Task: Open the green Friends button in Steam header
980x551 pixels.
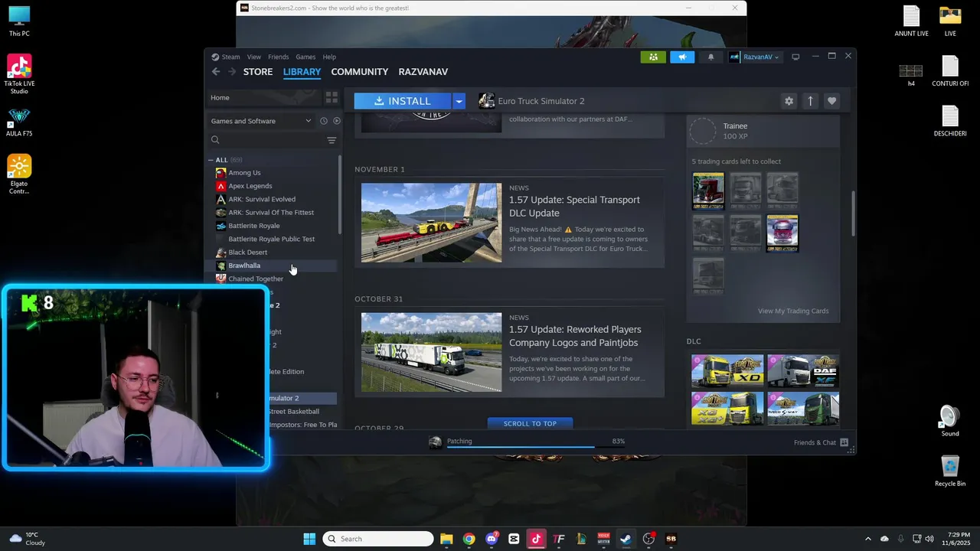Action: tap(653, 57)
